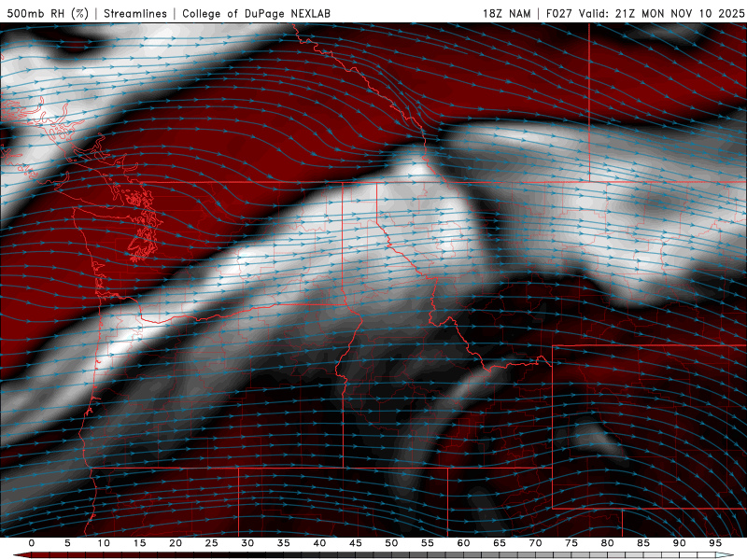Click the '60' colorbar label

463,543
